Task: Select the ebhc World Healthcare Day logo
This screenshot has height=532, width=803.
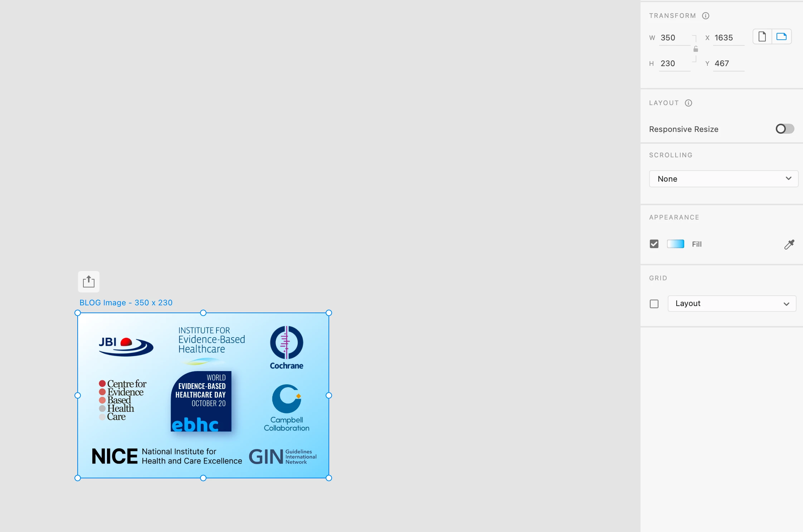Action: pyautogui.click(x=201, y=401)
